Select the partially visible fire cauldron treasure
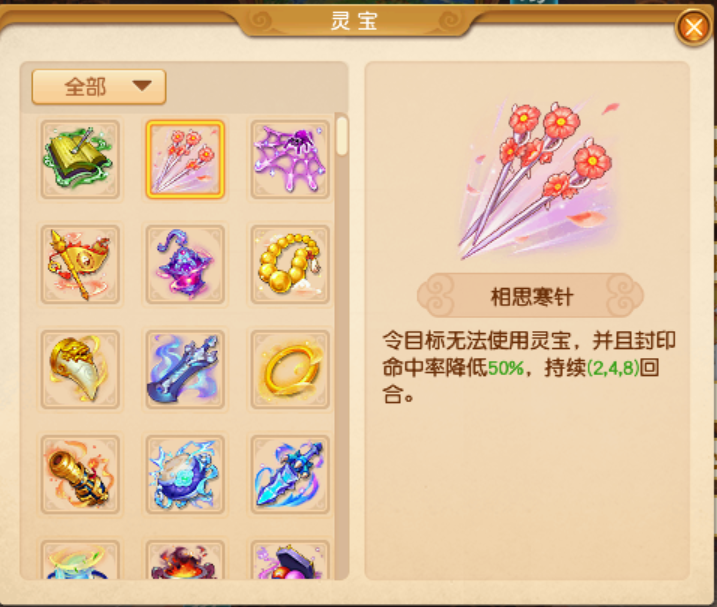717x607 pixels. [185, 560]
